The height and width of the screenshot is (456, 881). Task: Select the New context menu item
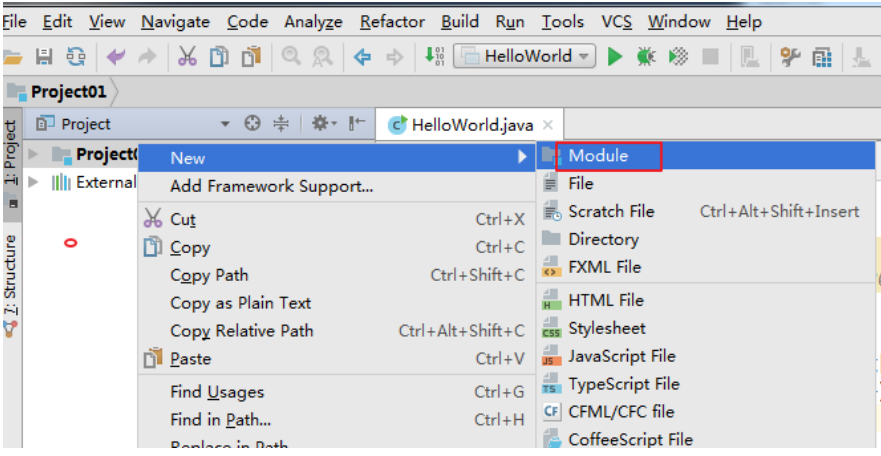pyautogui.click(x=337, y=158)
